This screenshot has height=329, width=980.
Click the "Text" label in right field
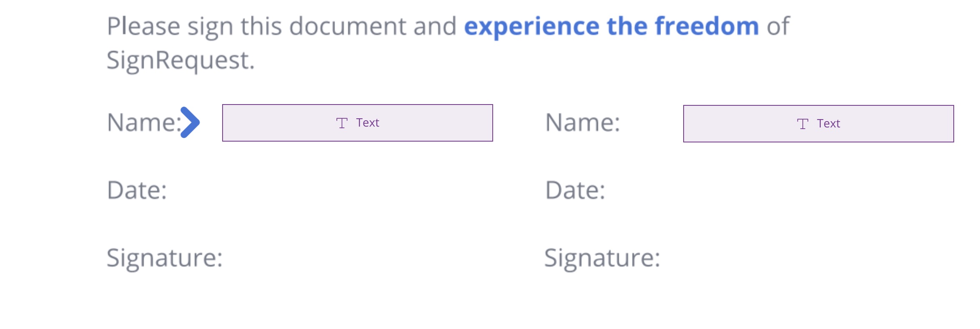[829, 124]
